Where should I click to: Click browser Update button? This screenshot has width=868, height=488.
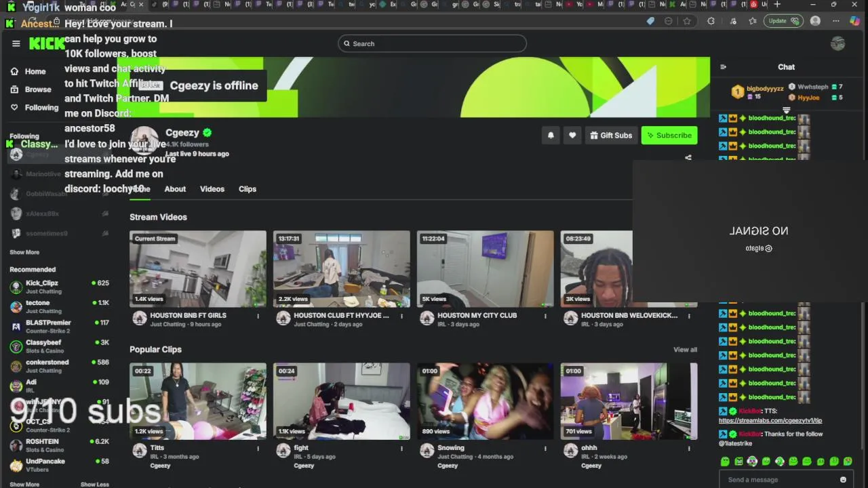click(783, 21)
